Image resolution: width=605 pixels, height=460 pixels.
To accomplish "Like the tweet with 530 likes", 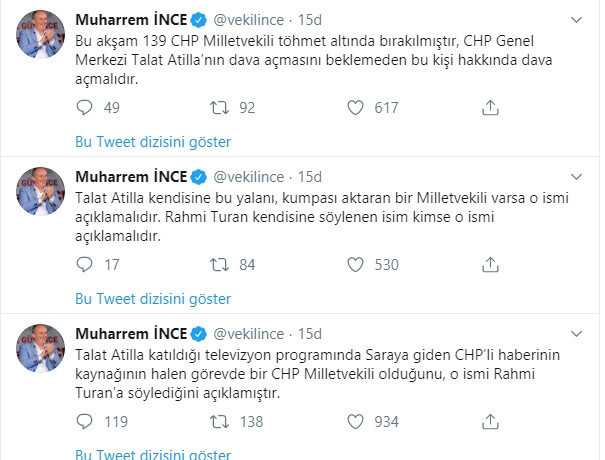I will 354,265.
